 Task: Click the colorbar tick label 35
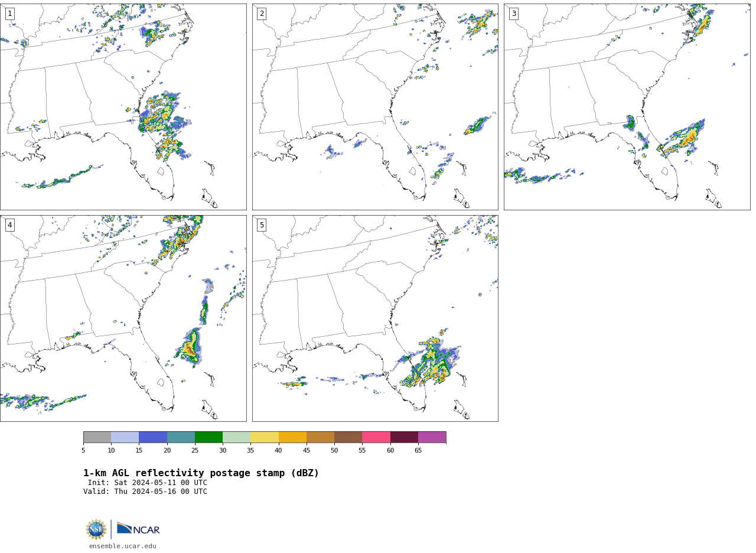click(250, 450)
